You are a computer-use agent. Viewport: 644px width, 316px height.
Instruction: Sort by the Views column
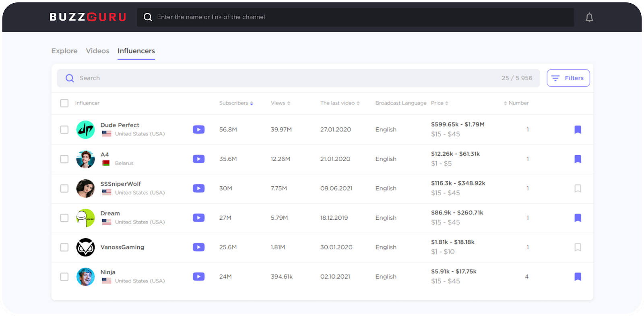click(x=280, y=103)
